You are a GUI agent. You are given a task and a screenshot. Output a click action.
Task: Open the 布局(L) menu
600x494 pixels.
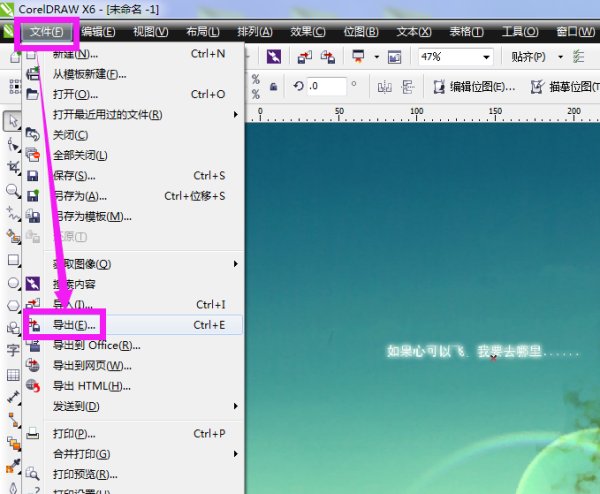tap(203, 32)
